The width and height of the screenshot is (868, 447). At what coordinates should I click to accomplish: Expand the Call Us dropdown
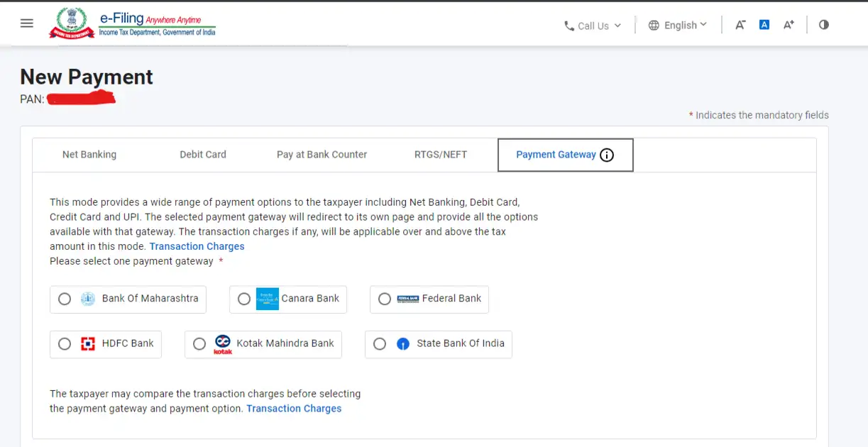click(617, 26)
